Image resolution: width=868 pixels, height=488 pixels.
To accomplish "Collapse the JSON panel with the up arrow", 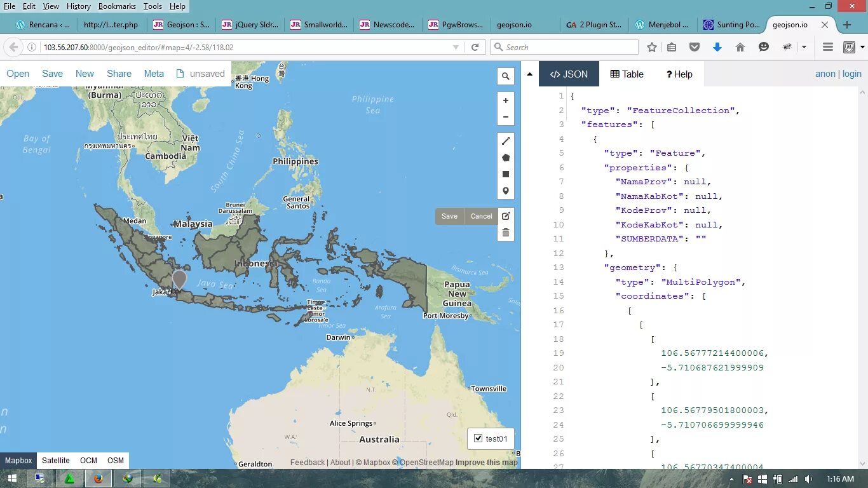I will tap(530, 73).
